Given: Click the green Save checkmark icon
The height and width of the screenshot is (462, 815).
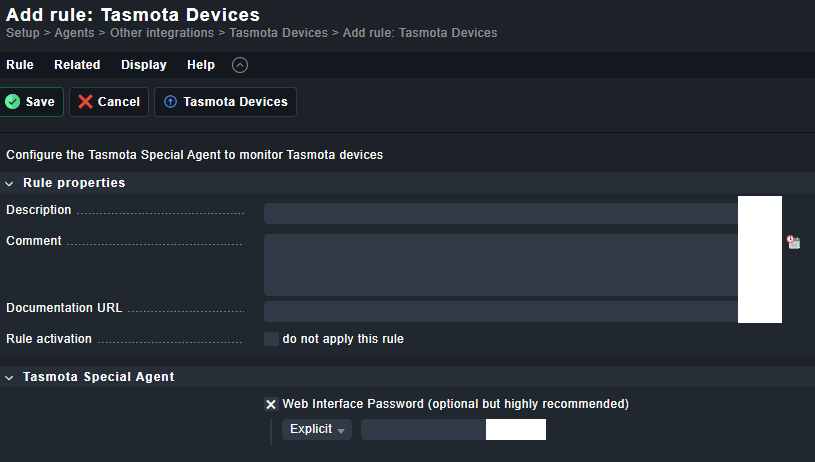Looking at the screenshot, I should [13, 102].
